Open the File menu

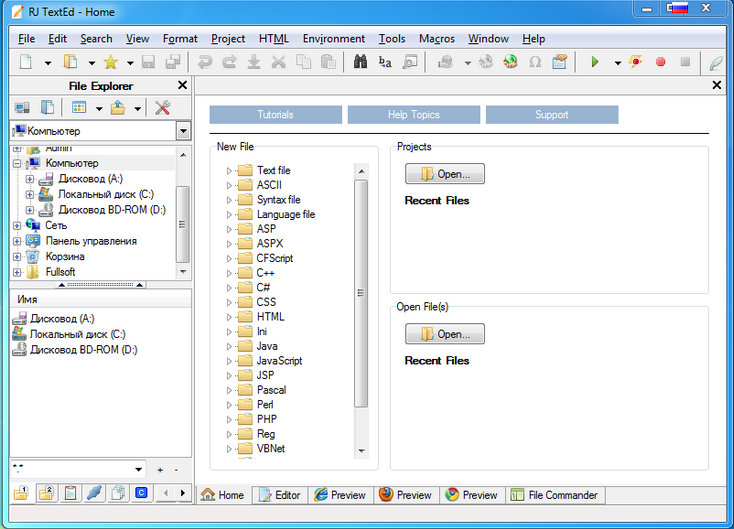[x=26, y=39]
